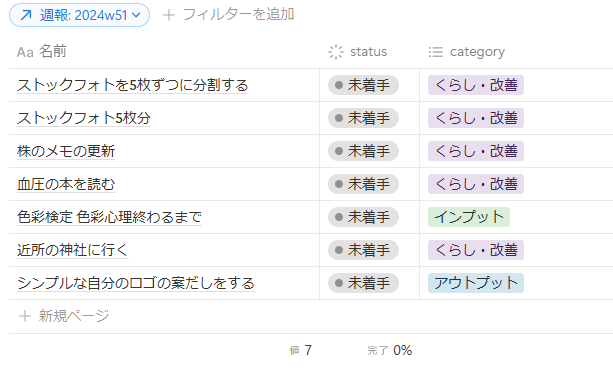Select the blue アウトプット category tag
The image size is (613, 382).
(476, 283)
